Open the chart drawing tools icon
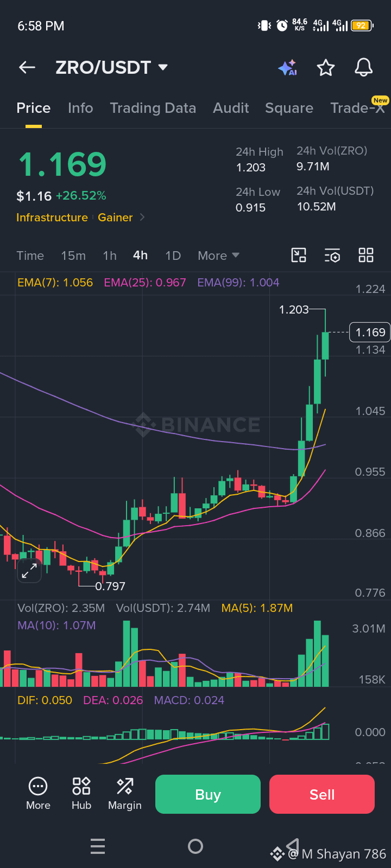Image resolution: width=391 pixels, height=868 pixels. 299,255
